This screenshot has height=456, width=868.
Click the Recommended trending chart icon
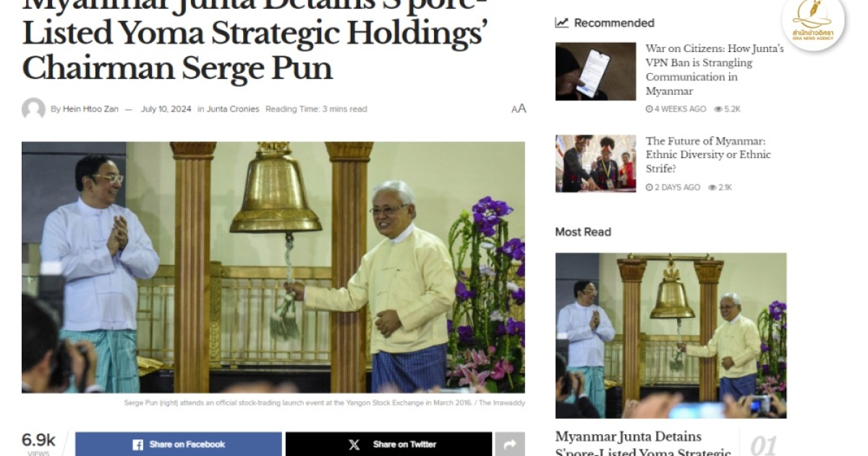(561, 22)
